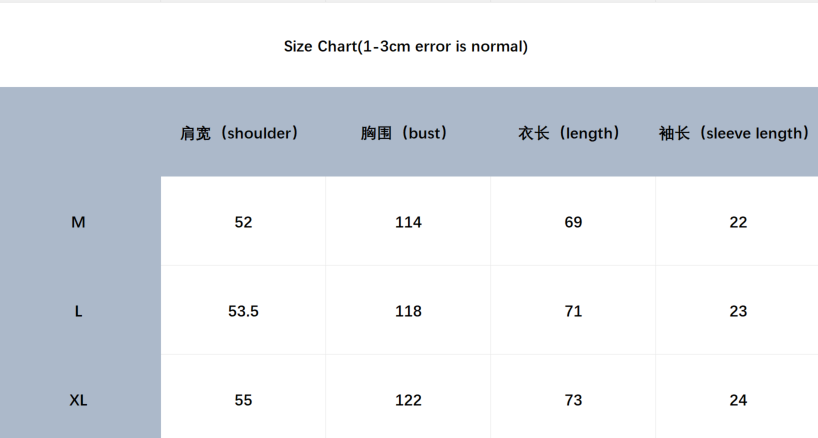Click the XL sleeve length value 24

pos(738,400)
